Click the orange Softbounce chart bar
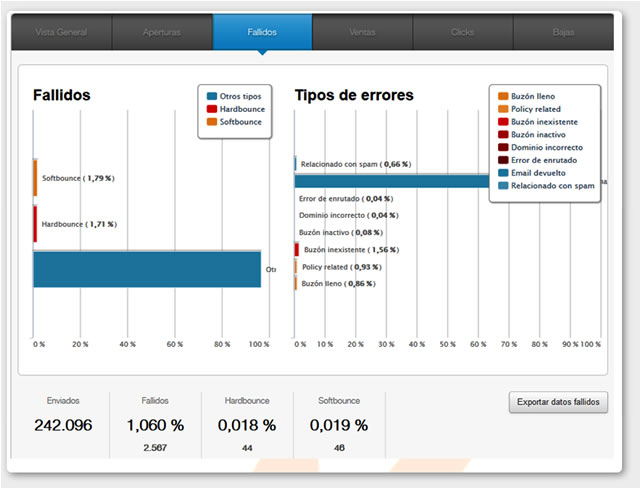This screenshot has width=640, height=488. pos(35,178)
